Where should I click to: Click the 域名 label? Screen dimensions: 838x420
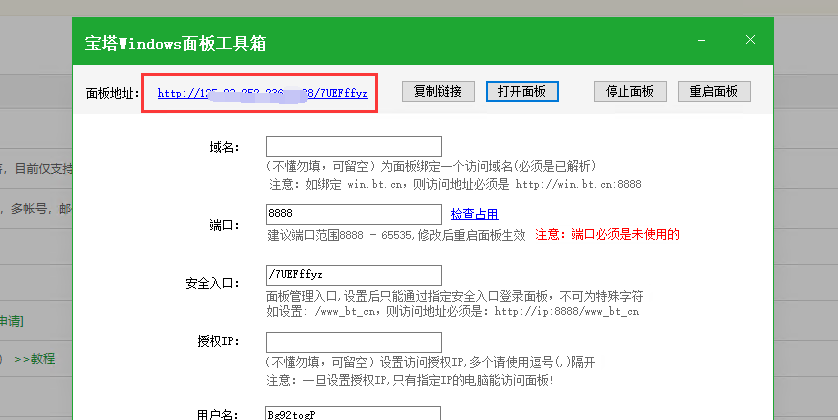coord(224,147)
